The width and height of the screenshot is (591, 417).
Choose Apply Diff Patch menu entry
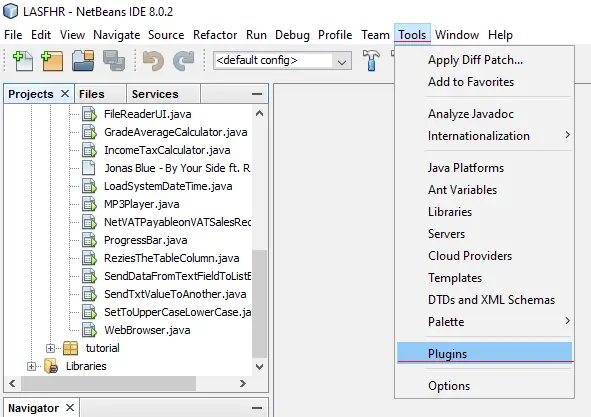pos(484,60)
